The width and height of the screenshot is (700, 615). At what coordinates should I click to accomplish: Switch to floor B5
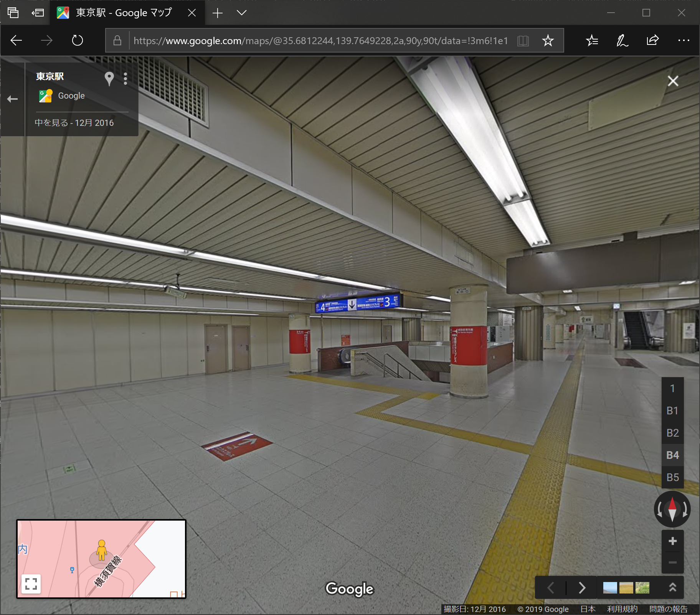click(672, 477)
